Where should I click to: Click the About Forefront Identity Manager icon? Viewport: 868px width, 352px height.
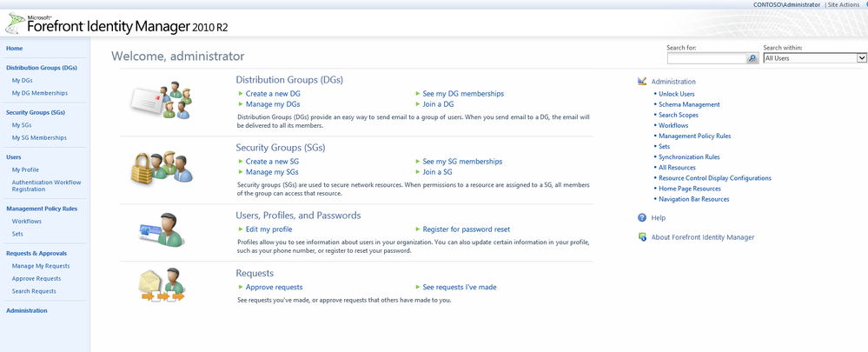pos(642,236)
